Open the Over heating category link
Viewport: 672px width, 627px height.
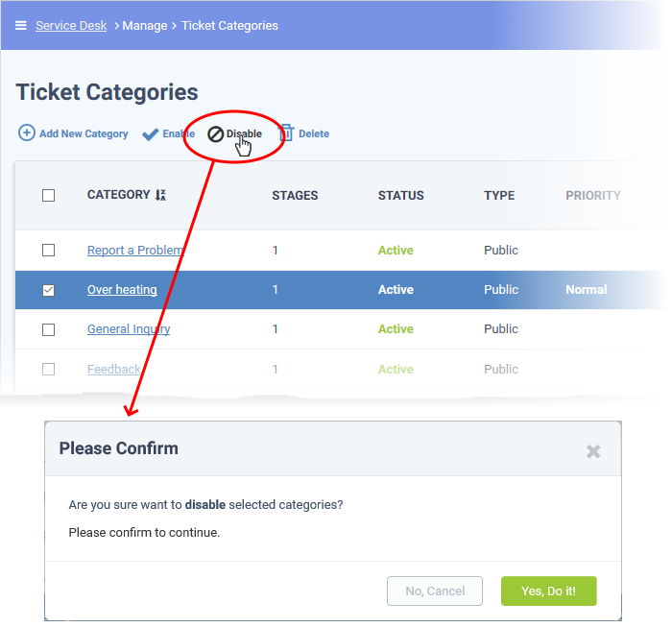pyautogui.click(x=122, y=290)
